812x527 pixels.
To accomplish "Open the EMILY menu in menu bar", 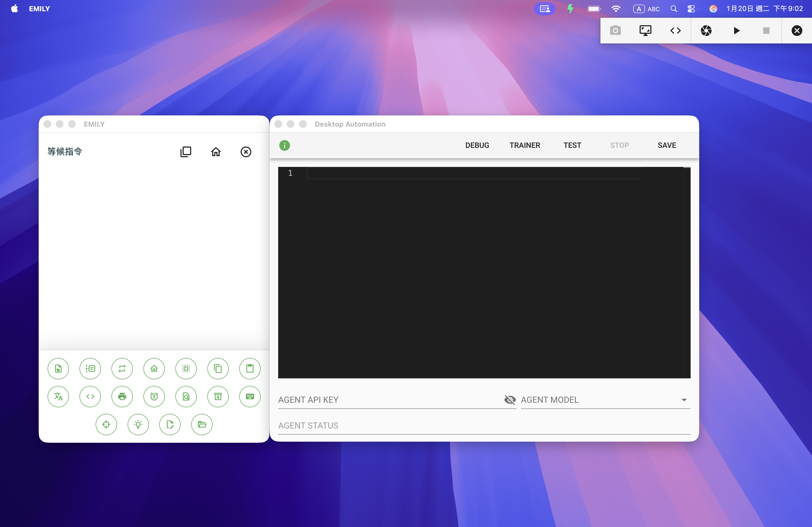I will tap(39, 9).
